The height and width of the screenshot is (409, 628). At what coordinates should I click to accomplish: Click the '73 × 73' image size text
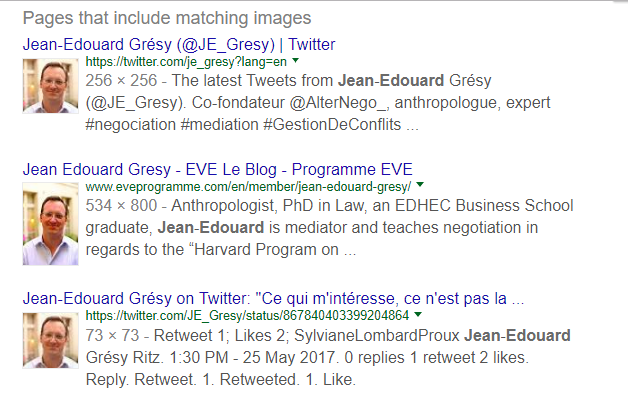click(x=113, y=335)
